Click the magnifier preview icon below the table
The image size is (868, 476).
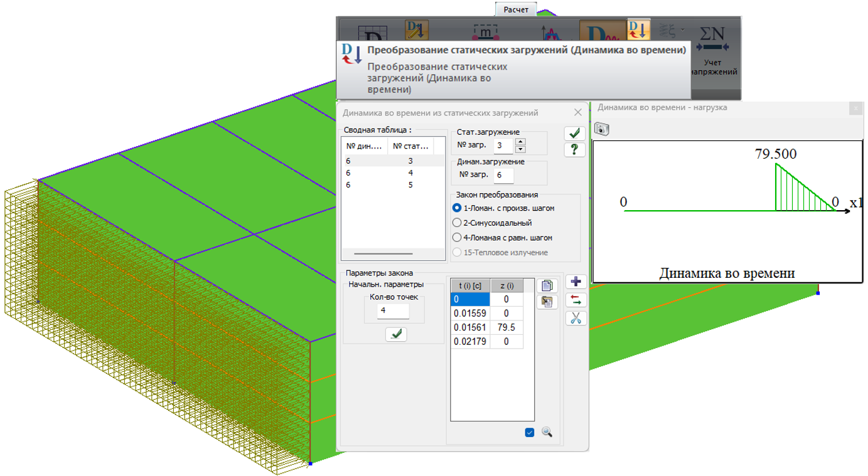point(547,432)
